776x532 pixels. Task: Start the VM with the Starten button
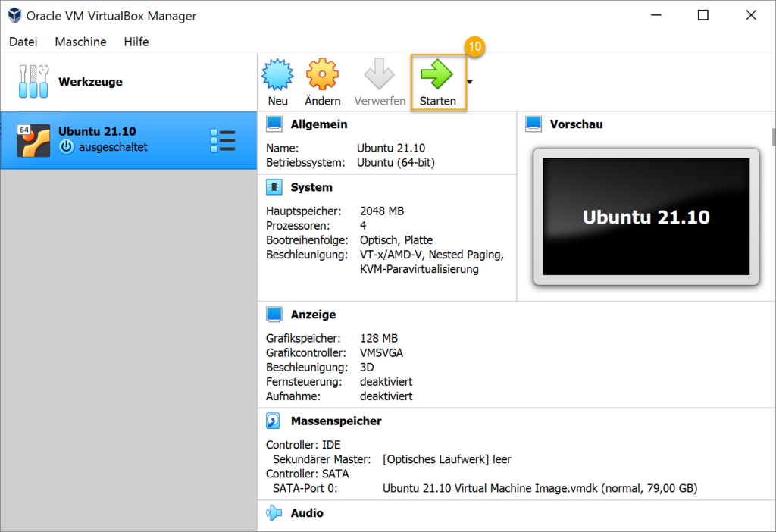coord(438,83)
